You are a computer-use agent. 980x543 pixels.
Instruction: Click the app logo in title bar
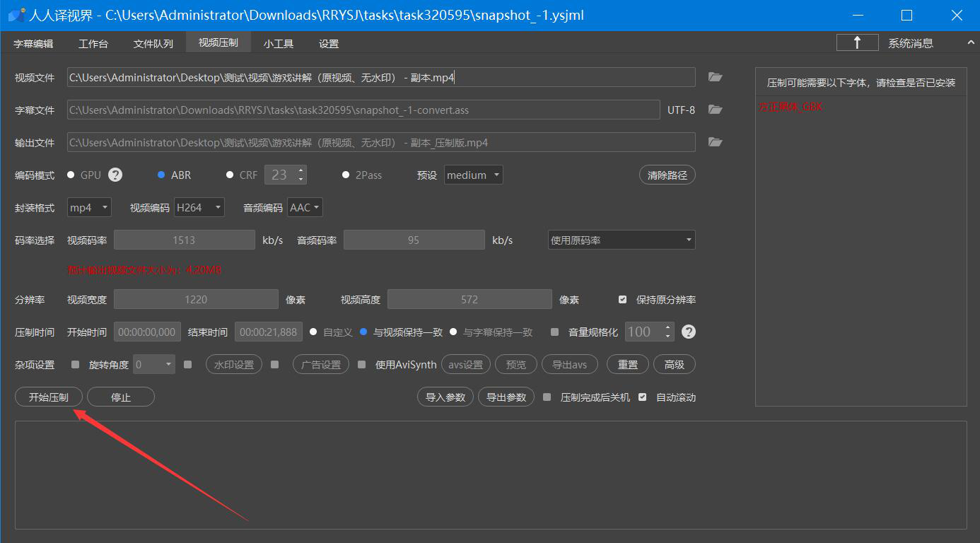[x=16, y=16]
